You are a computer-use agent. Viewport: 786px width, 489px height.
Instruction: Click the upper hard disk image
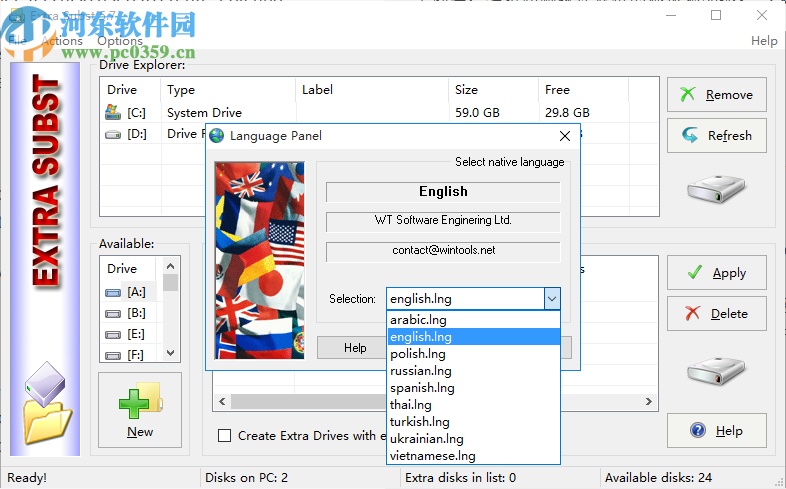pos(716,189)
